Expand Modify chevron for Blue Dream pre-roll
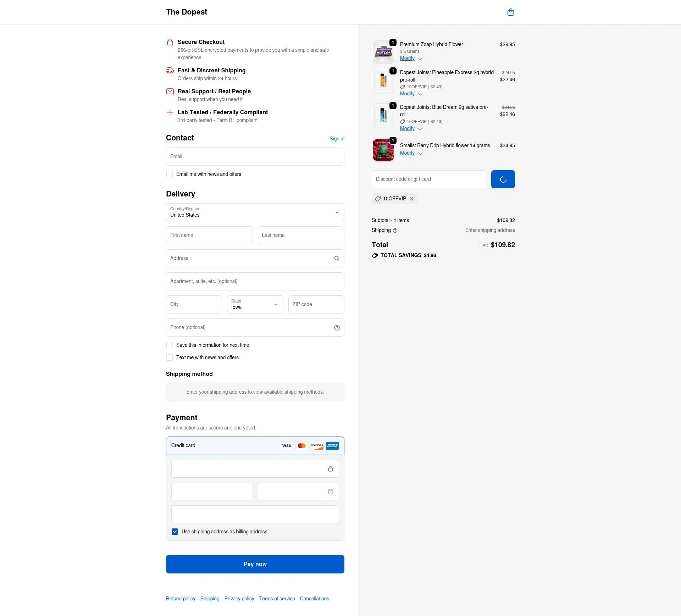 (x=420, y=129)
